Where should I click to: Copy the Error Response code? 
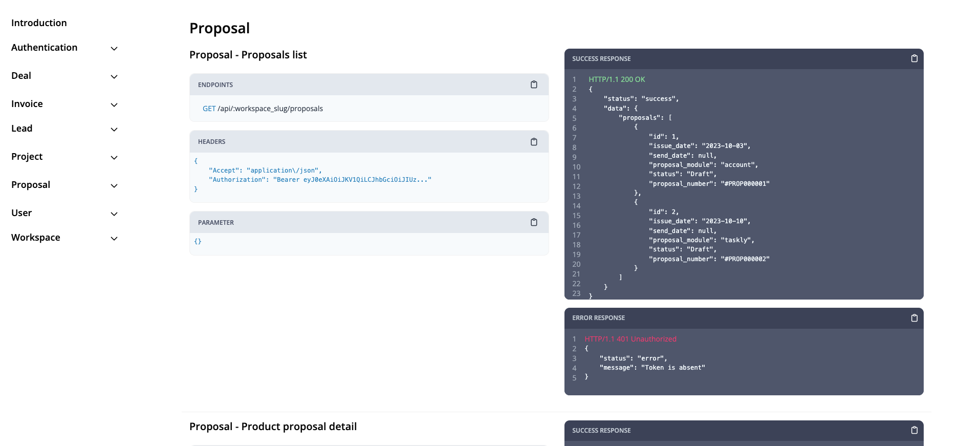click(914, 318)
